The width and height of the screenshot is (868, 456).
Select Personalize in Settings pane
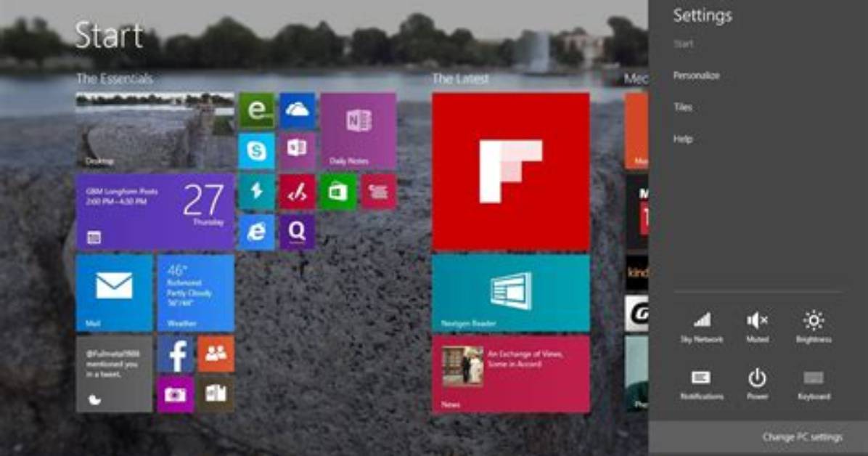tap(697, 76)
